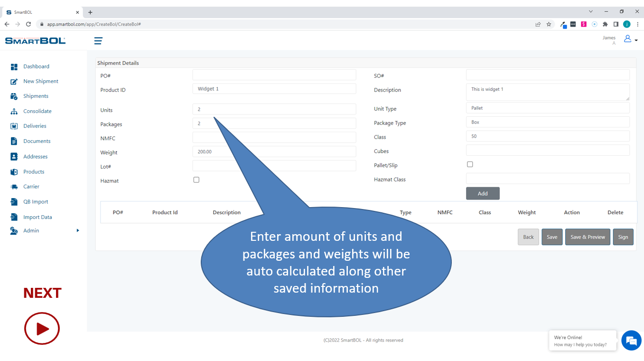Open the Class 50 field
Image resolution: width=644 pixels, height=361 pixels.
click(x=548, y=136)
